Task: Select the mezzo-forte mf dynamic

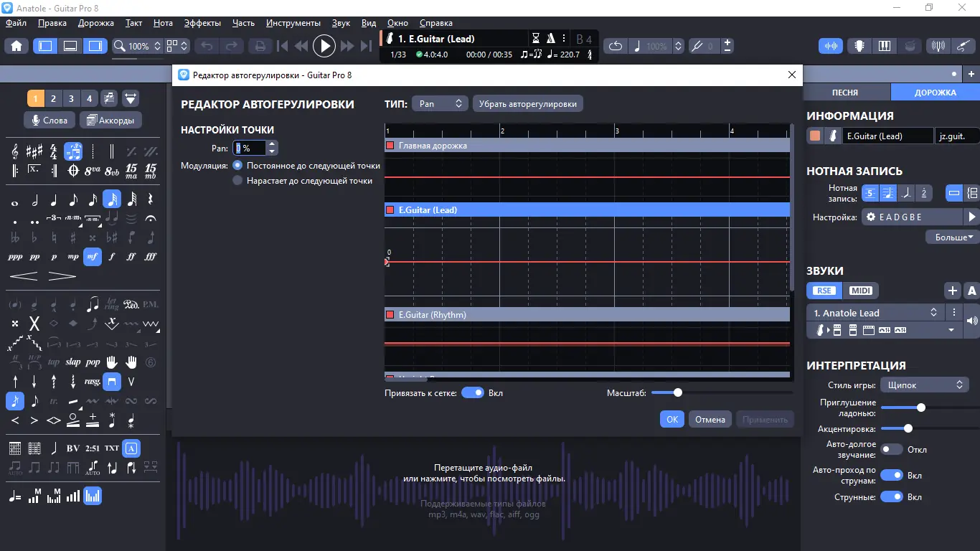Action: click(93, 256)
